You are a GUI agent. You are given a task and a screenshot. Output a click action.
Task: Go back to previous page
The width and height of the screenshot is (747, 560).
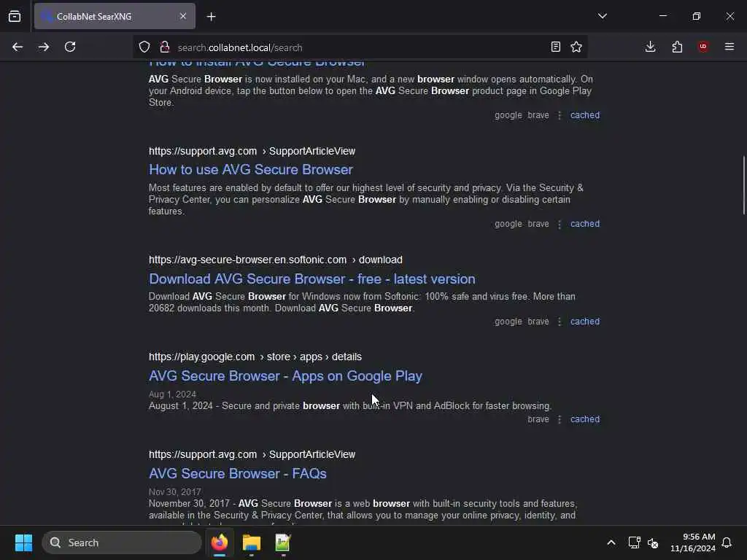click(18, 47)
